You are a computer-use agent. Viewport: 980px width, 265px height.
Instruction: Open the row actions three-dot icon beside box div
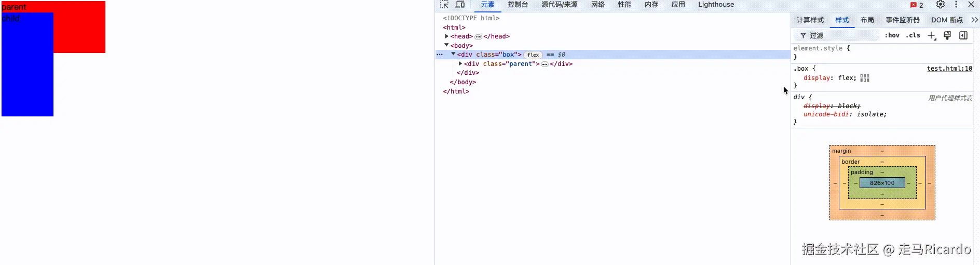tap(440, 55)
